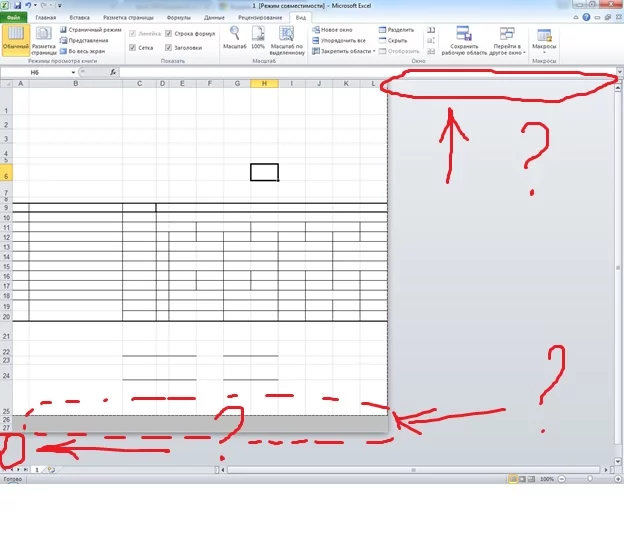Click inside the formula bar input
The image size is (624, 547).
(367, 72)
